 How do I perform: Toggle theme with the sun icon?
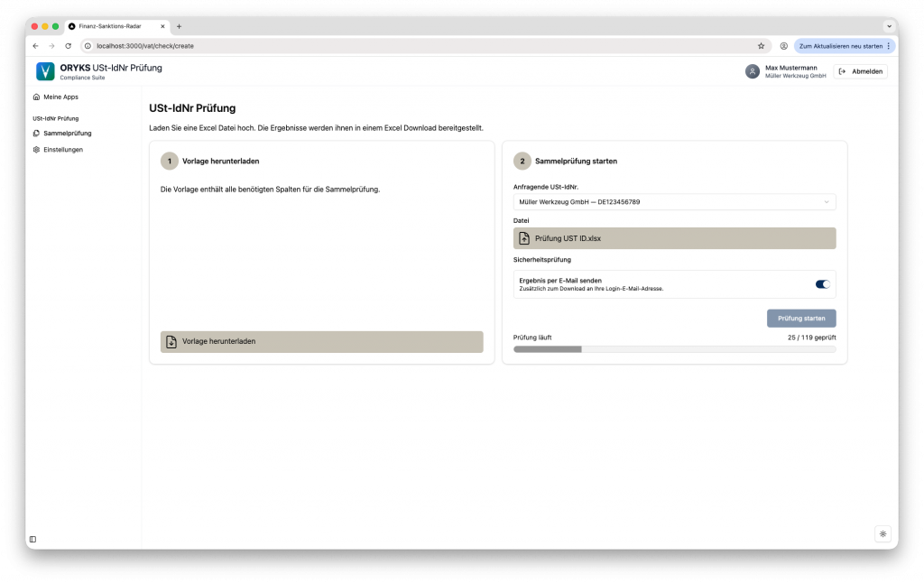click(x=882, y=533)
